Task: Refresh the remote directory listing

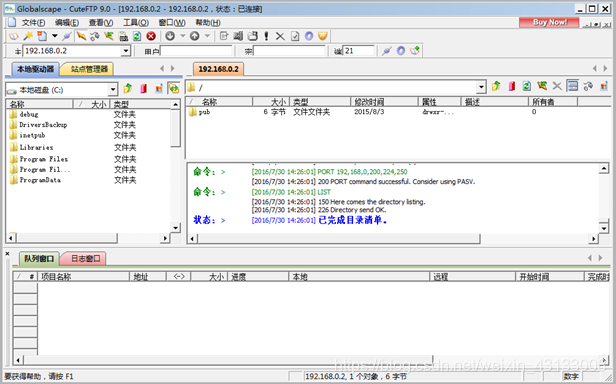Action: (x=526, y=86)
